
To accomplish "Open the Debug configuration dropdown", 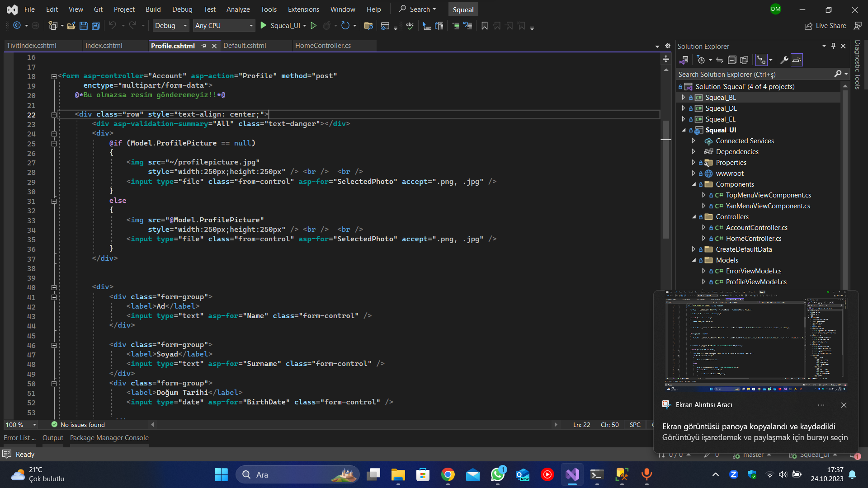I will pos(170,25).
